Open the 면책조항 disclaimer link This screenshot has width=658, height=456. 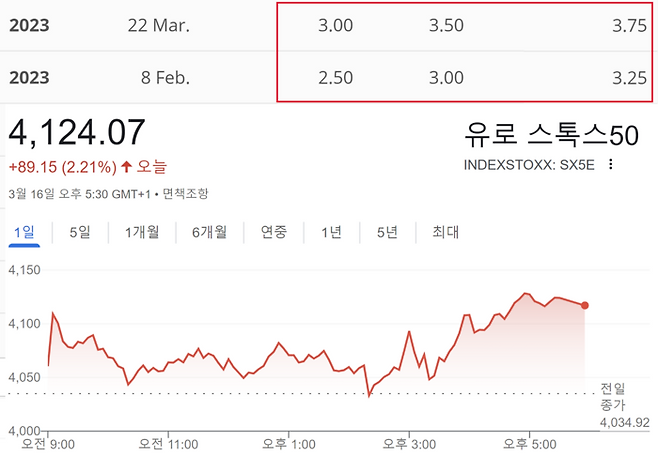tap(185, 194)
